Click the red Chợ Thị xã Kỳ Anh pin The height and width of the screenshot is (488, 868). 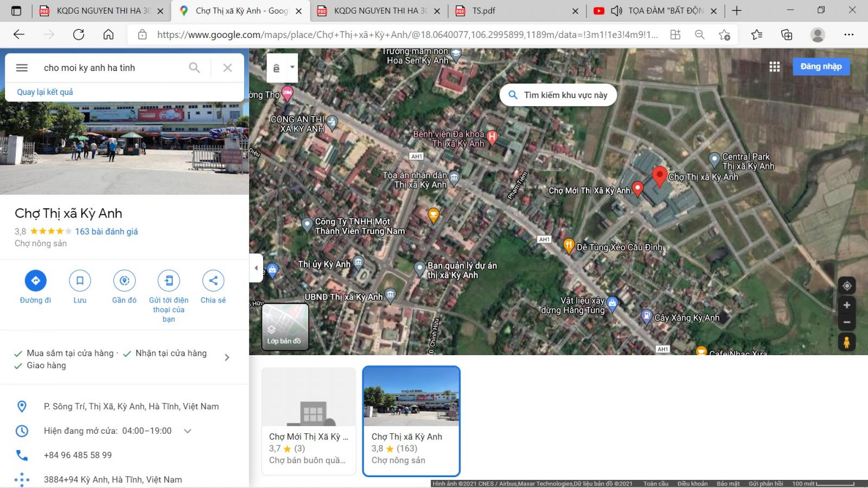[x=659, y=177]
